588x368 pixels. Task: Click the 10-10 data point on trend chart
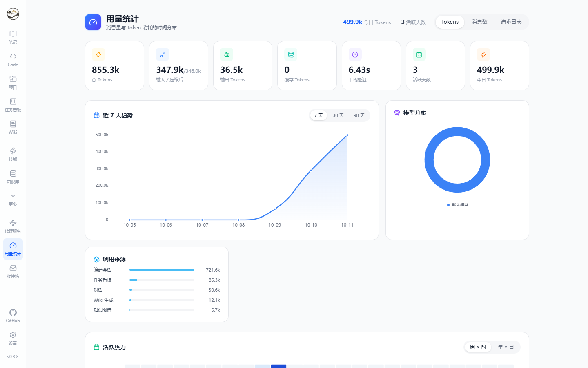point(311,170)
